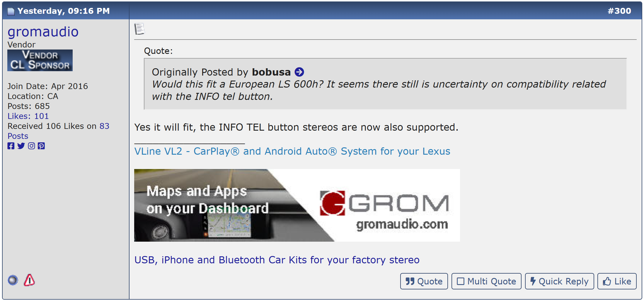Click the post document icon
Screen dimensions: 644x302
(139, 29)
